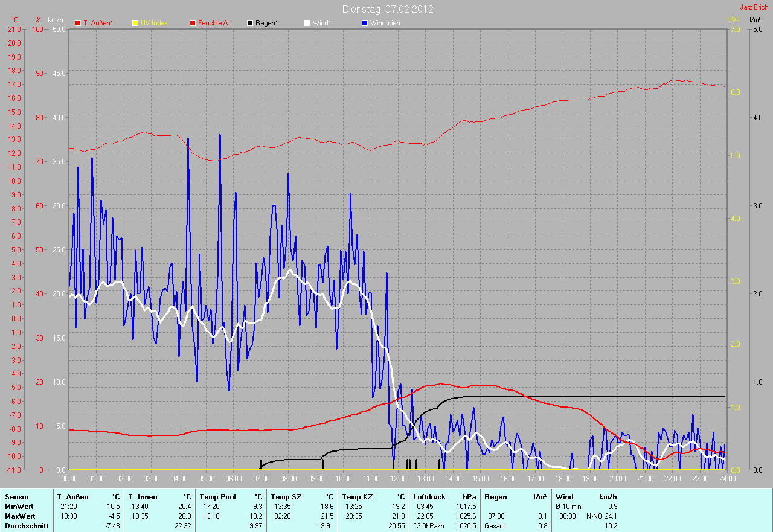
Task: Click the N-NO wind direction value
Action: pos(595,516)
